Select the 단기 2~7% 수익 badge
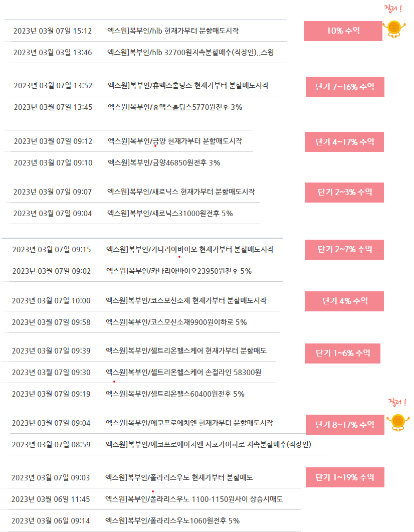Viewport: 414px width, 532px height. click(344, 250)
